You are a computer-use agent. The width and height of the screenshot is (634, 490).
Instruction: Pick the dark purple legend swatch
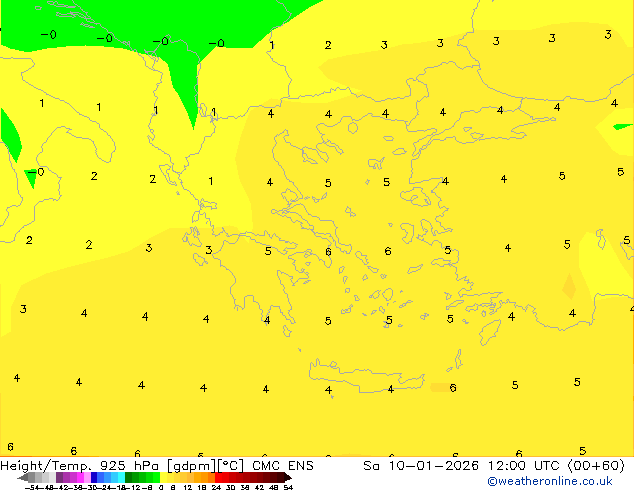pyautogui.click(x=59, y=477)
